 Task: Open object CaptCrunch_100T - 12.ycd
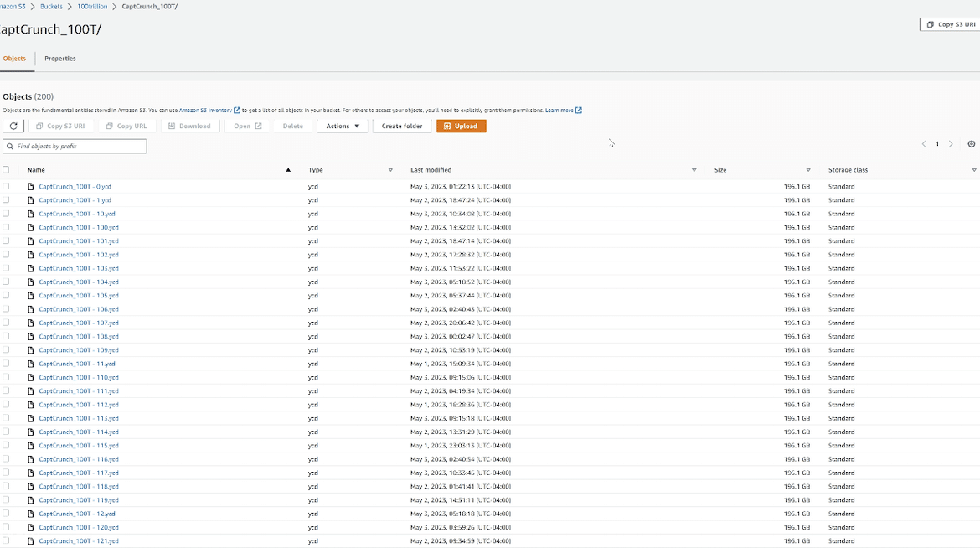point(77,514)
